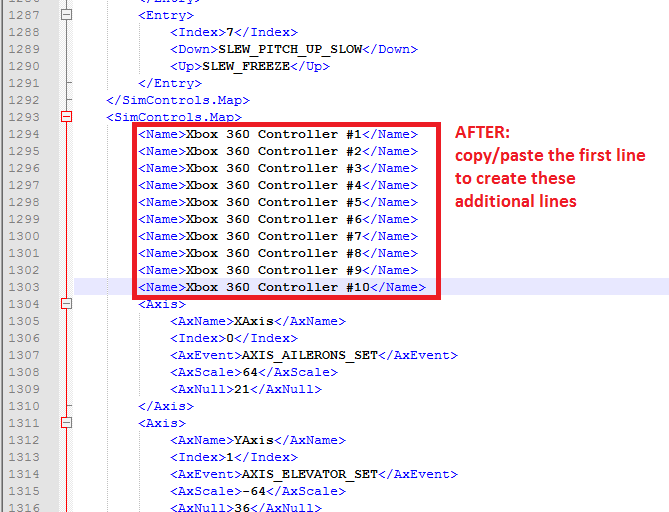Click the <Entry> tag on line 1287
Image resolution: width=669 pixels, height=512 pixels.
tap(166, 15)
